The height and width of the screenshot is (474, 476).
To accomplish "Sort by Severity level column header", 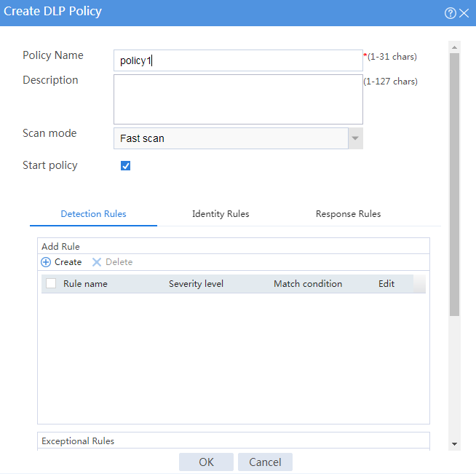I will pyautogui.click(x=196, y=284).
